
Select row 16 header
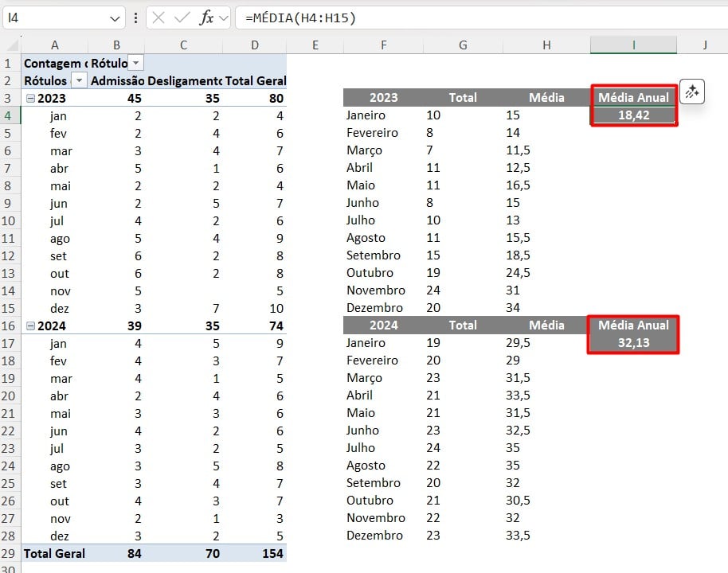pos(10,325)
